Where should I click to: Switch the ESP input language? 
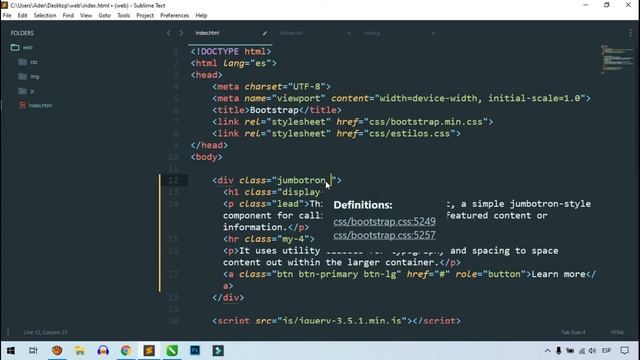(x=607, y=351)
